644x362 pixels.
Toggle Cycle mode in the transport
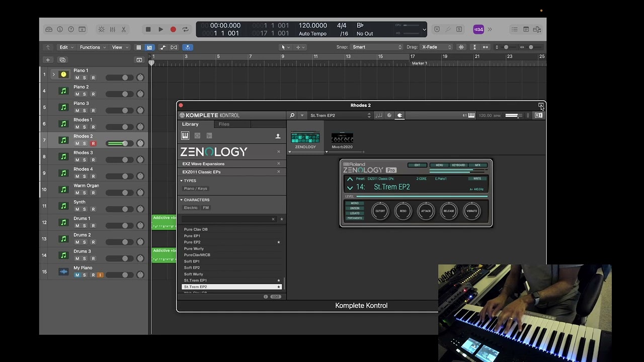coord(186,30)
